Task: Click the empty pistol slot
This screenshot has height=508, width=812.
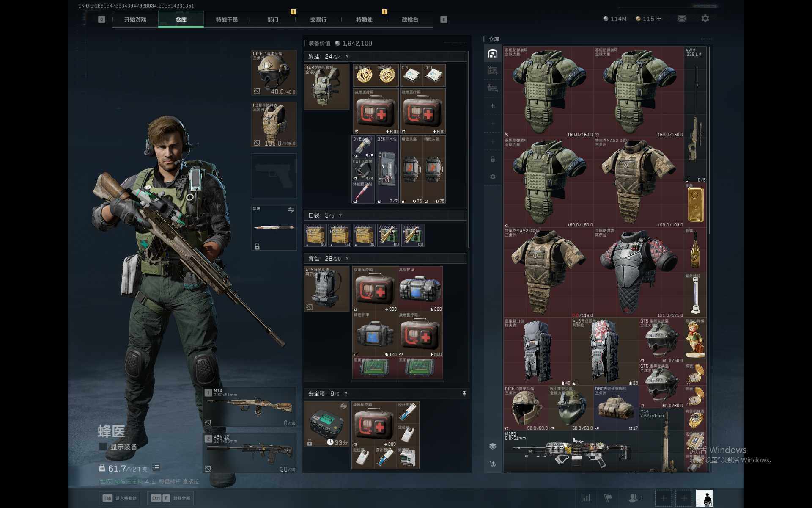Action: pos(274,176)
